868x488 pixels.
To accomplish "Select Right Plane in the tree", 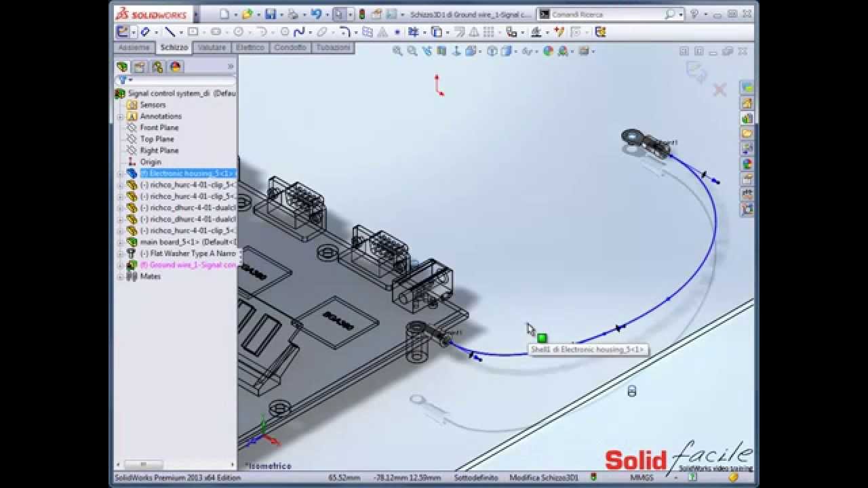I will click(159, 150).
